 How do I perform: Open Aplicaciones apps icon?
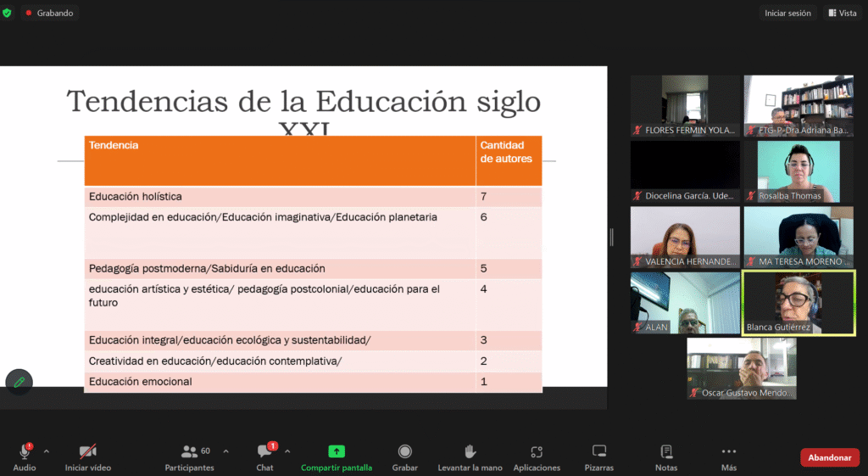pyautogui.click(x=537, y=452)
